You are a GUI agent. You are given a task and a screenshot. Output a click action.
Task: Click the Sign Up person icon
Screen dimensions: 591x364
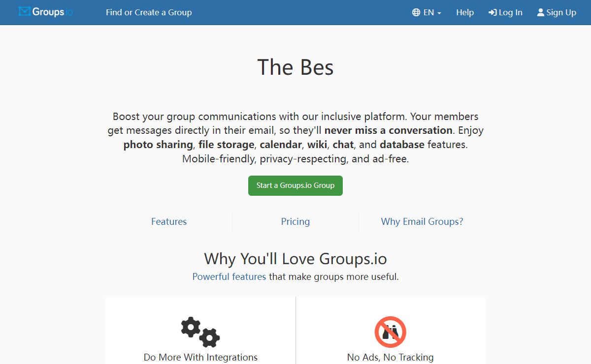[x=540, y=12]
